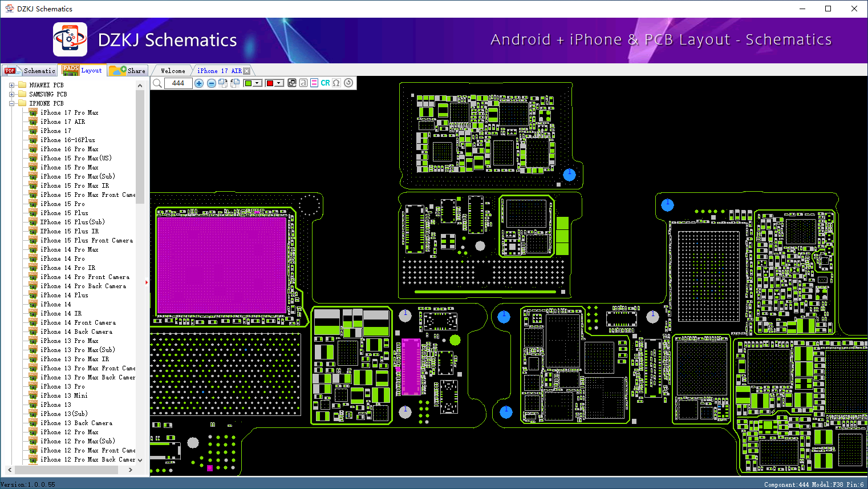Image resolution: width=868 pixels, height=489 pixels.
Task: Zoom in with the blue plus icon
Action: point(199,83)
